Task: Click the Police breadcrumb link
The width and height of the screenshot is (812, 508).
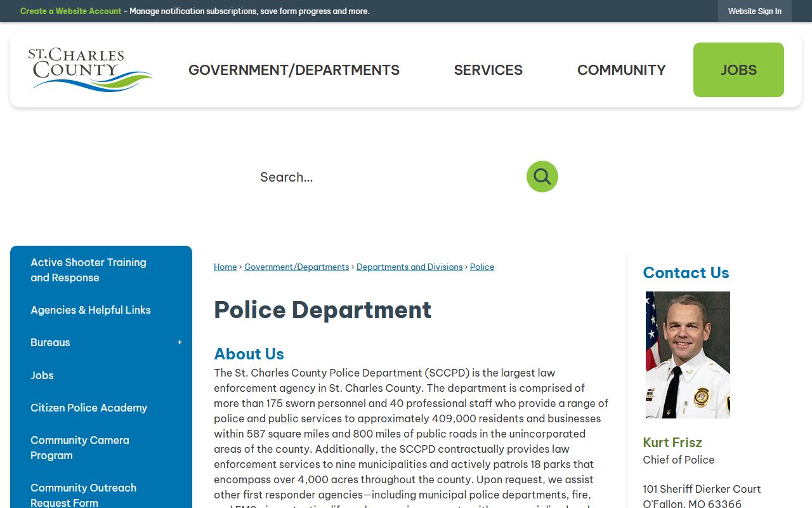Action: click(482, 267)
